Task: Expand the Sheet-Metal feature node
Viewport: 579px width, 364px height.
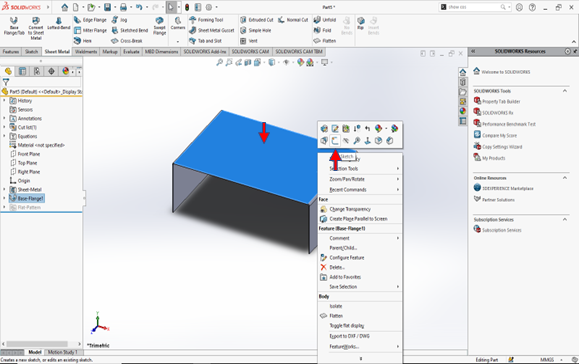Action: coord(4,189)
